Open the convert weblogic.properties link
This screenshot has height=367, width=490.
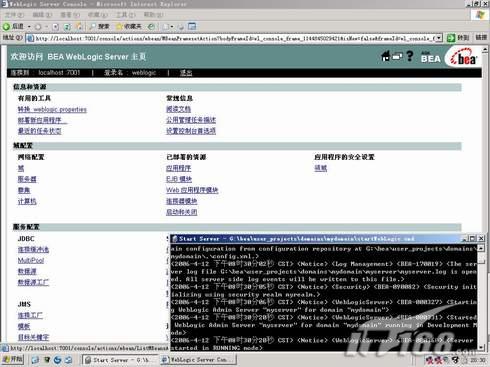[52, 109]
